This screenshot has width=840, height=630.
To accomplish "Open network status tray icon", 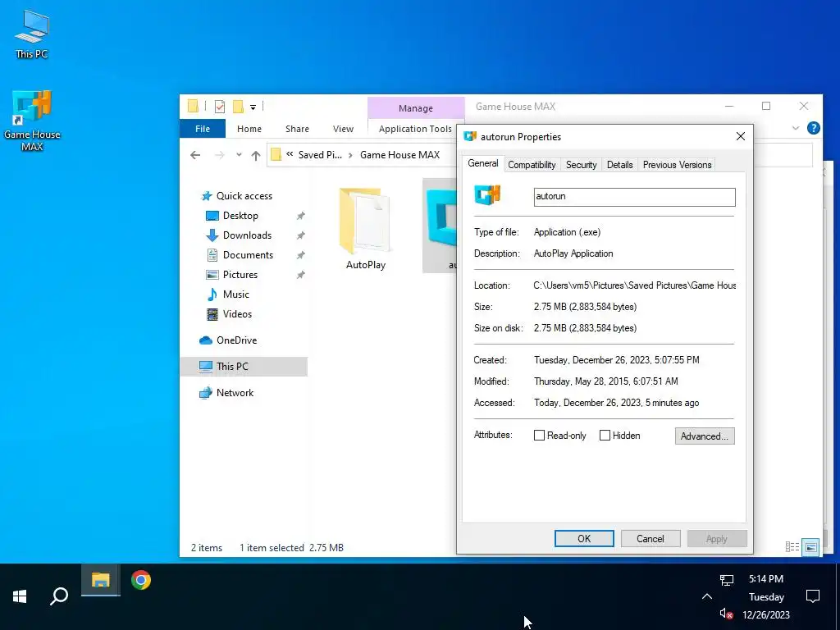I will (727, 580).
